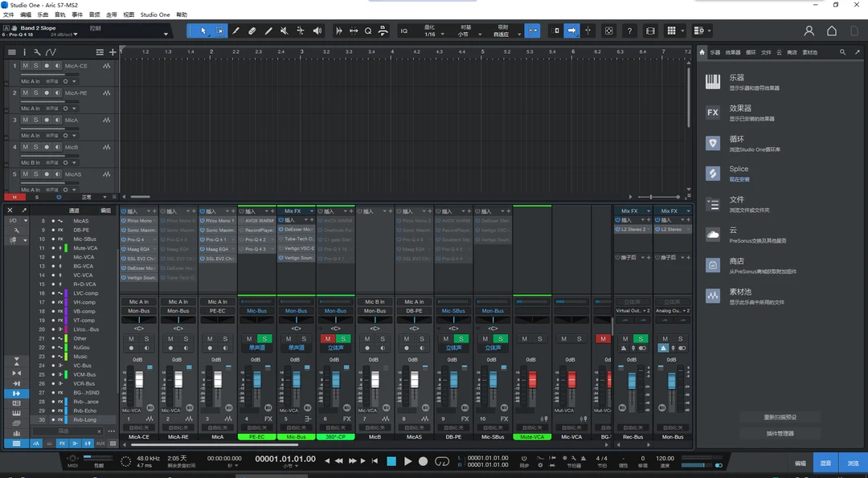
Task: Open the Cloud (云) browser icon
Action: 713,235
